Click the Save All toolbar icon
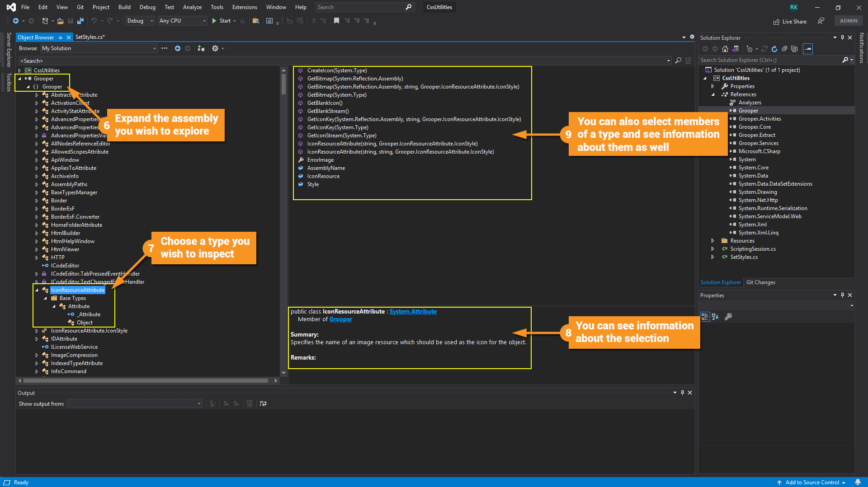The height and width of the screenshot is (487, 868). point(80,21)
